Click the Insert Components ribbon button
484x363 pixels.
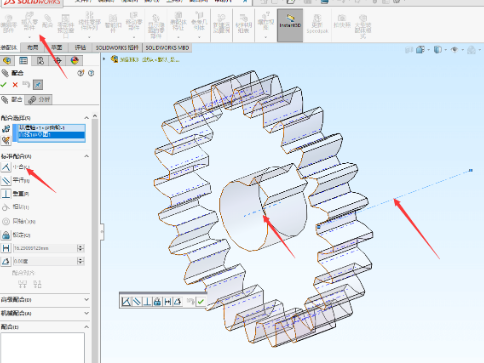click(29, 21)
